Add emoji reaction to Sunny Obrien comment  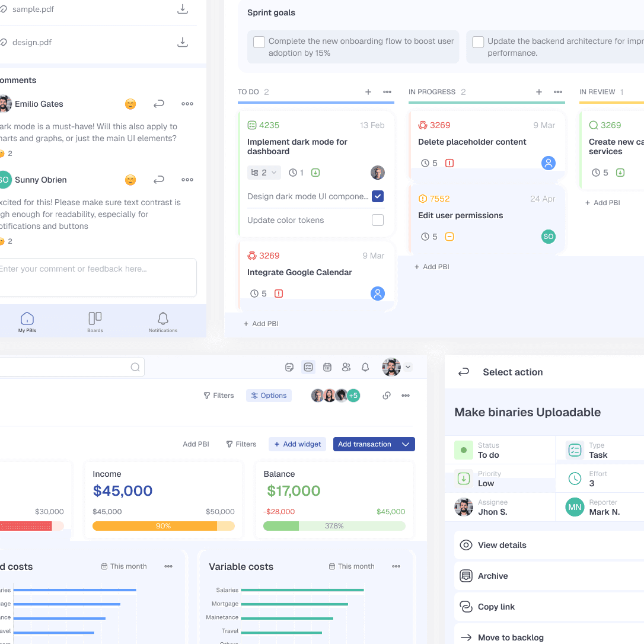130,180
